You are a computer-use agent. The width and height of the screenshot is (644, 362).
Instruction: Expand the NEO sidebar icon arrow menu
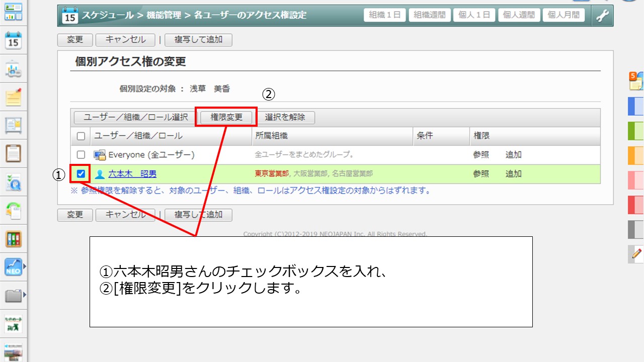point(24,266)
